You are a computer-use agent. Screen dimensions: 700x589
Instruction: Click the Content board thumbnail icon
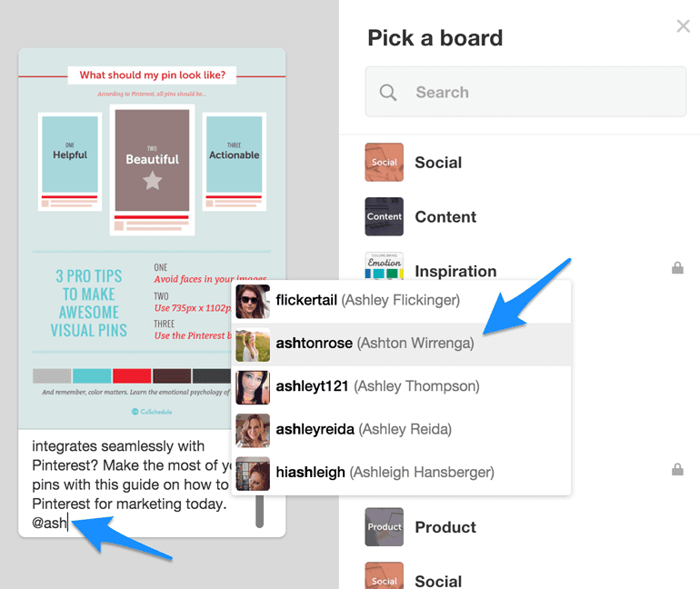coord(384,217)
